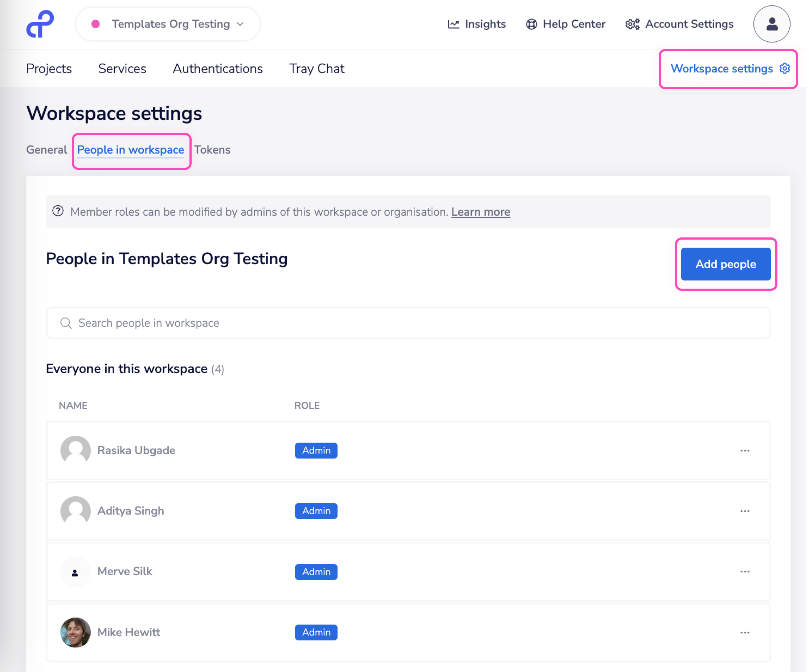Screen dimensions: 809x672
Task: Open the user profile avatar menu
Action: click(771, 24)
